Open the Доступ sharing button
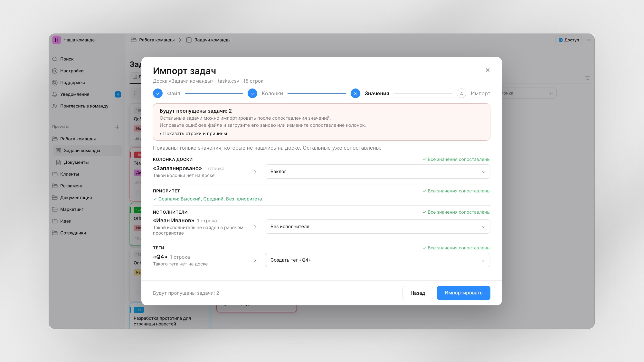The height and width of the screenshot is (362, 644). click(x=569, y=40)
